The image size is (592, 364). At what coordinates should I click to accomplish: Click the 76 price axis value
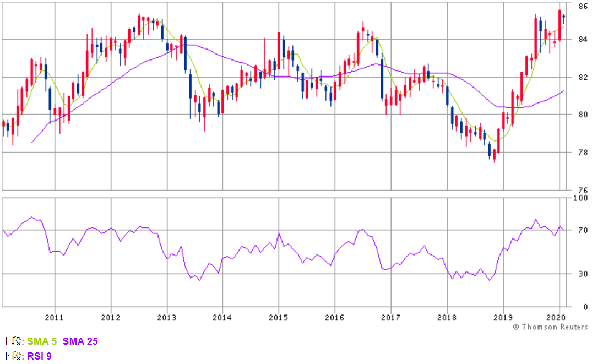(583, 191)
